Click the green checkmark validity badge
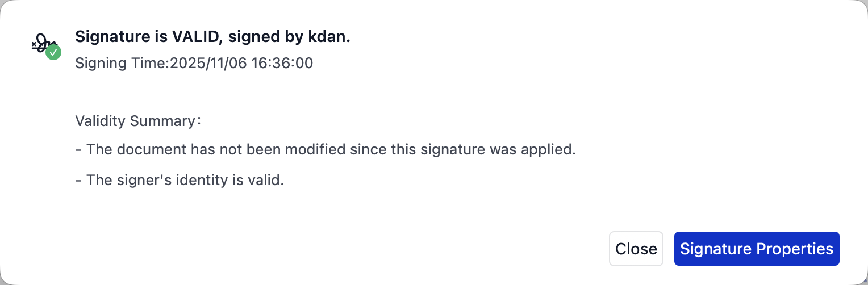Image resolution: width=868 pixels, height=285 pixels. [x=53, y=53]
